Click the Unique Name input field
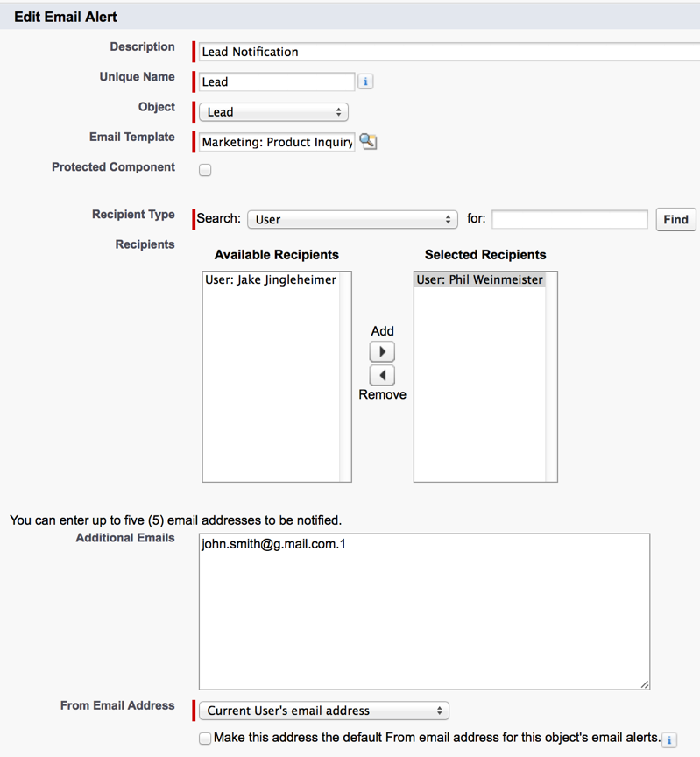This screenshot has width=700, height=757. coord(276,81)
